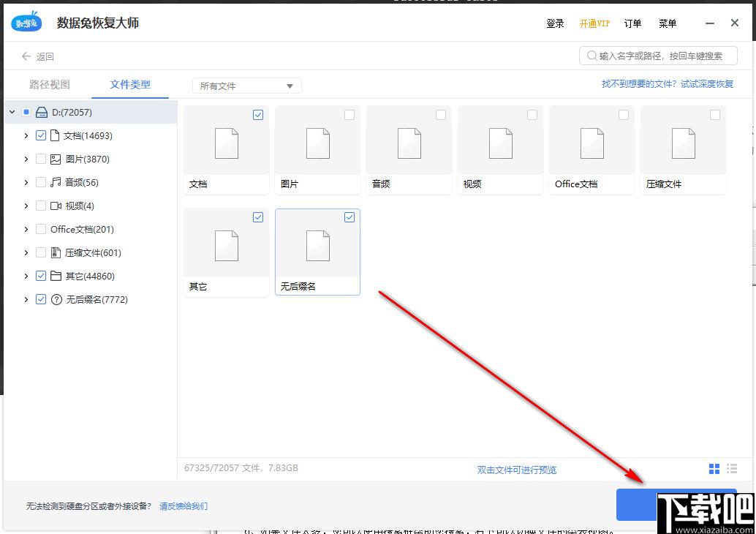Viewport: 756px width, 534px height.
Task: Open the 图片 file type card
Action: click(318, 150)
